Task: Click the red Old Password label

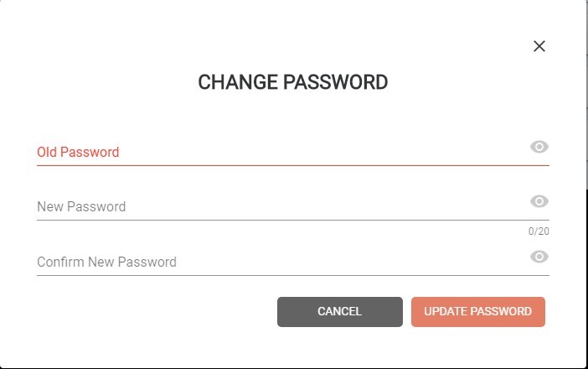Action: point(78,152)
